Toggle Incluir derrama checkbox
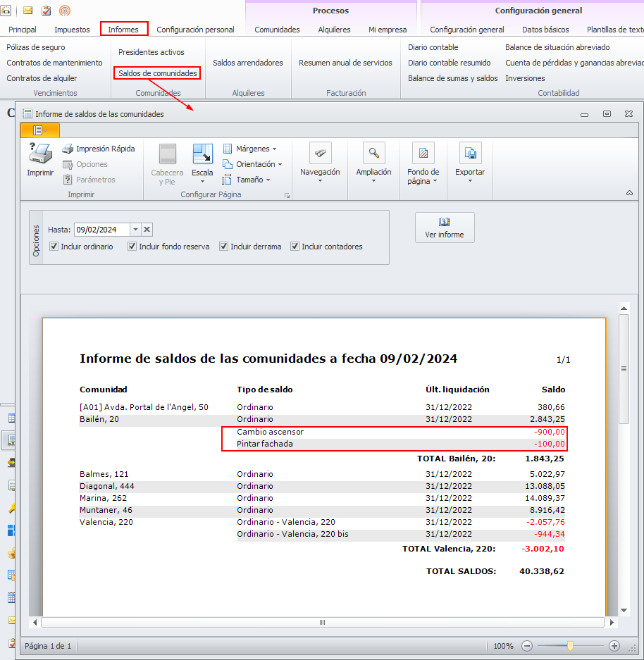 point(223,247)
